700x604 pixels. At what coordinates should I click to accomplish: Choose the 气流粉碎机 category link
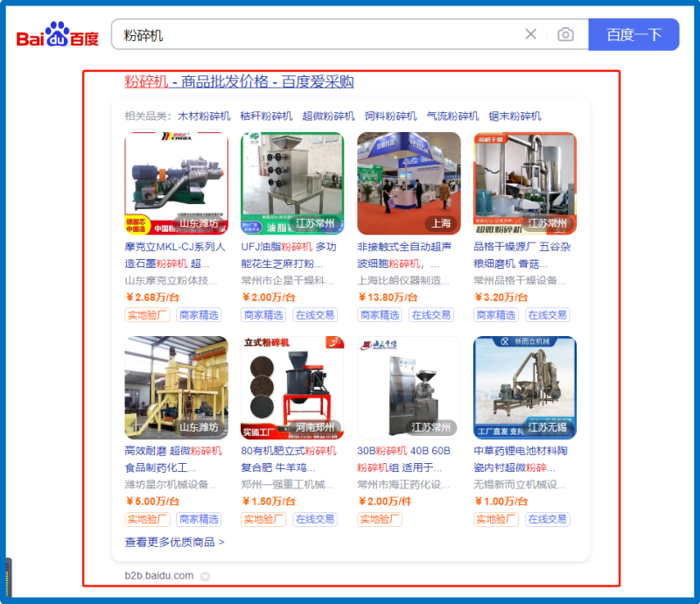452,116
